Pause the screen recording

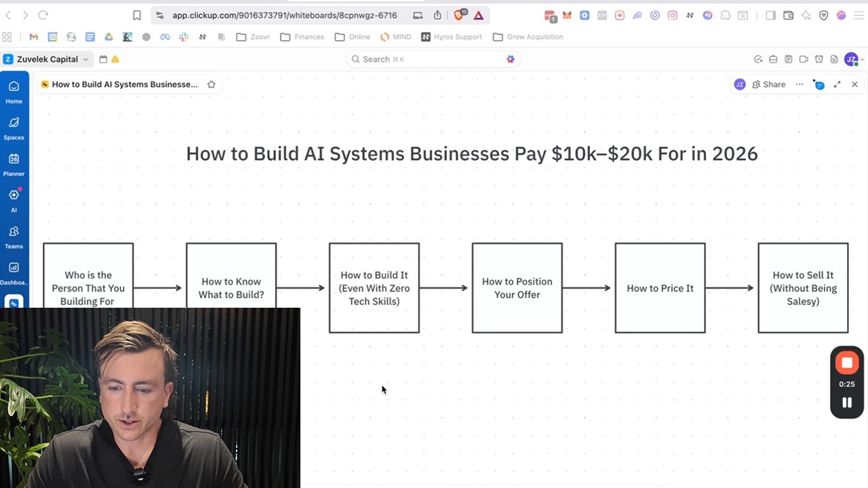point(847,403)
